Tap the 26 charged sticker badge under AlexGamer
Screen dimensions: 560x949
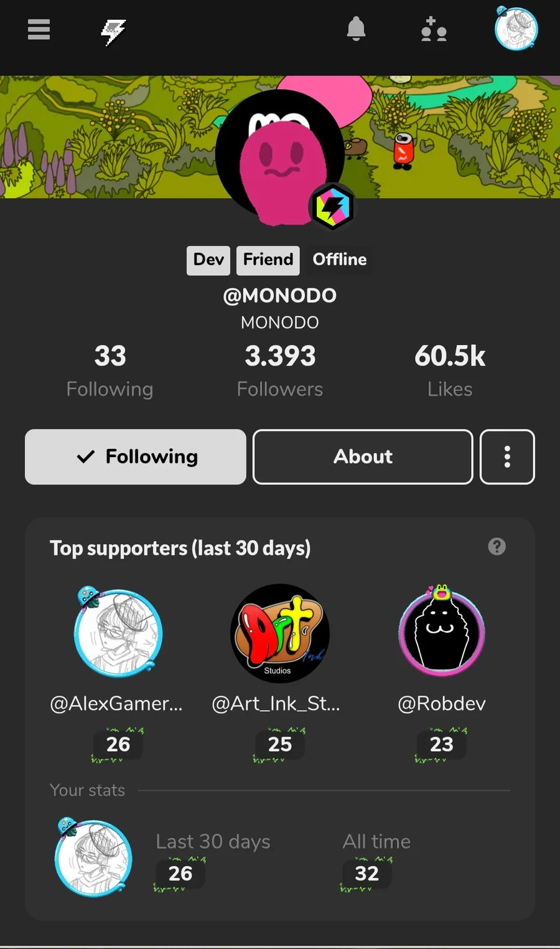tap(118, 744)
